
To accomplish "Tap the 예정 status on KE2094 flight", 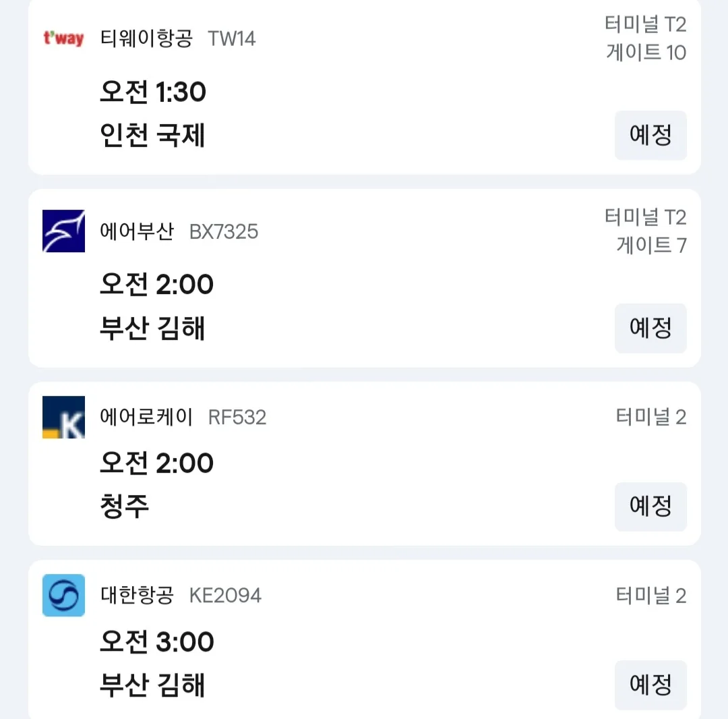I will point(650,685).
